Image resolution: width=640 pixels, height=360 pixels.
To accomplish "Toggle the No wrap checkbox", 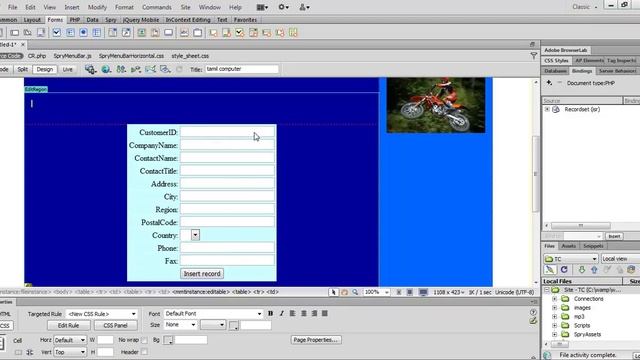I will pos(144,340).
